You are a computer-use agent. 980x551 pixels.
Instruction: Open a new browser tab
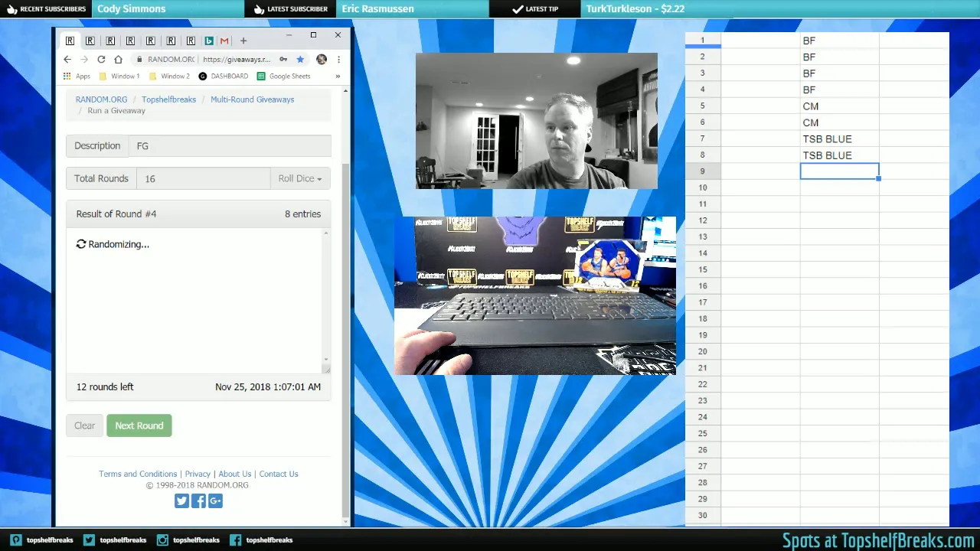tap(243, 41)
